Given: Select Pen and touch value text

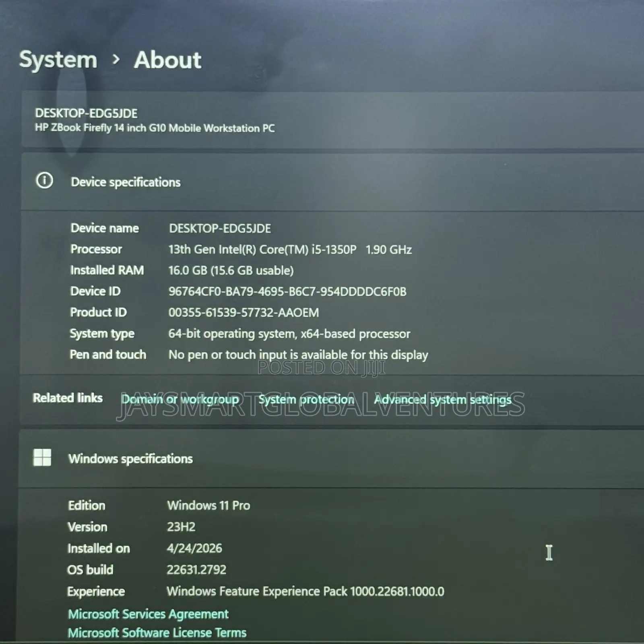Looking at the screenshot, I should [x=298, y=355].
